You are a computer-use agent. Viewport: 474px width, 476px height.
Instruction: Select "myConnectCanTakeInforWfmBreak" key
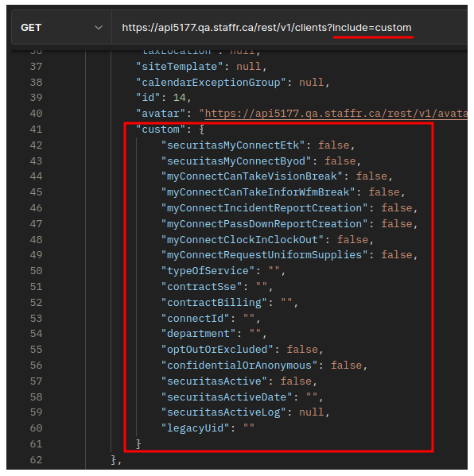tap(258, 192)
